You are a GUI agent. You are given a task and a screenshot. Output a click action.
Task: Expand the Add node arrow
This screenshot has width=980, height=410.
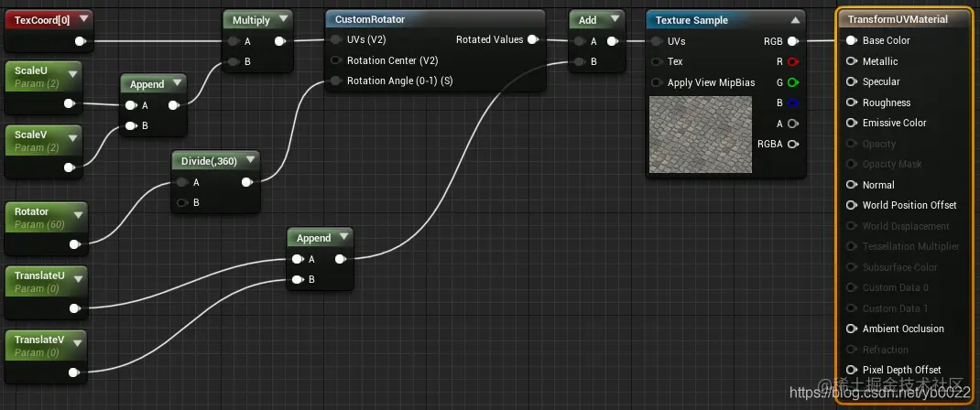coord(615,19)
